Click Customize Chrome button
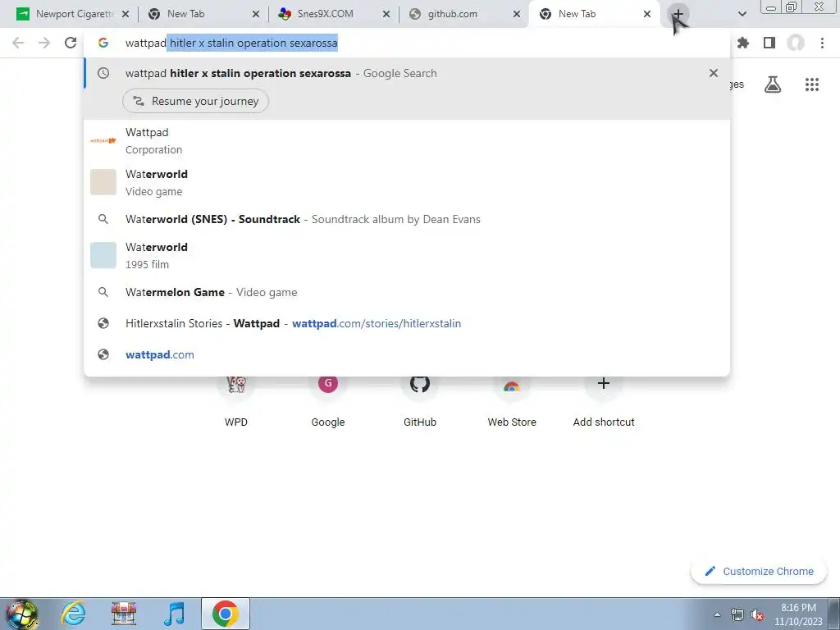The width and height of the screenshot is (840, 630). coord(759,572)
